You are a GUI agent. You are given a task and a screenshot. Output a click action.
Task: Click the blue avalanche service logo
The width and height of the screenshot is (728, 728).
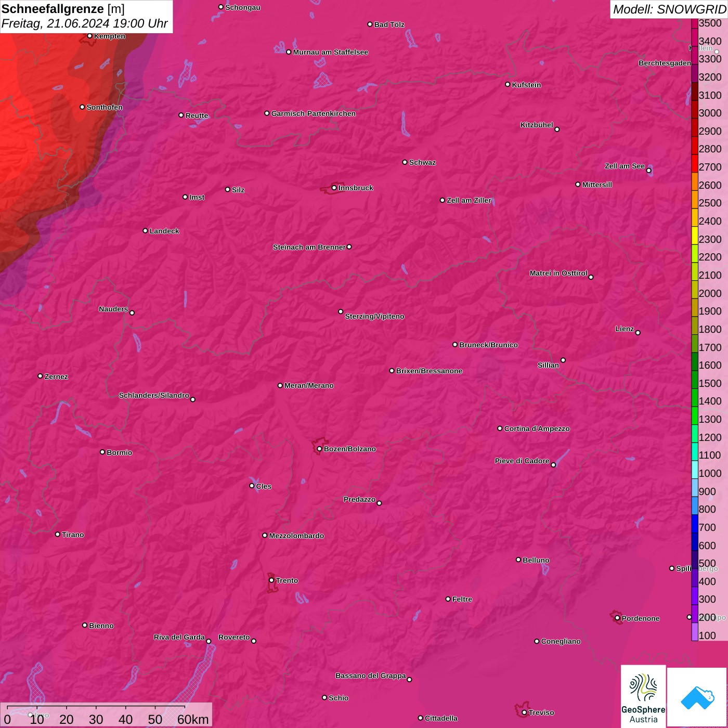coord(697,698)
